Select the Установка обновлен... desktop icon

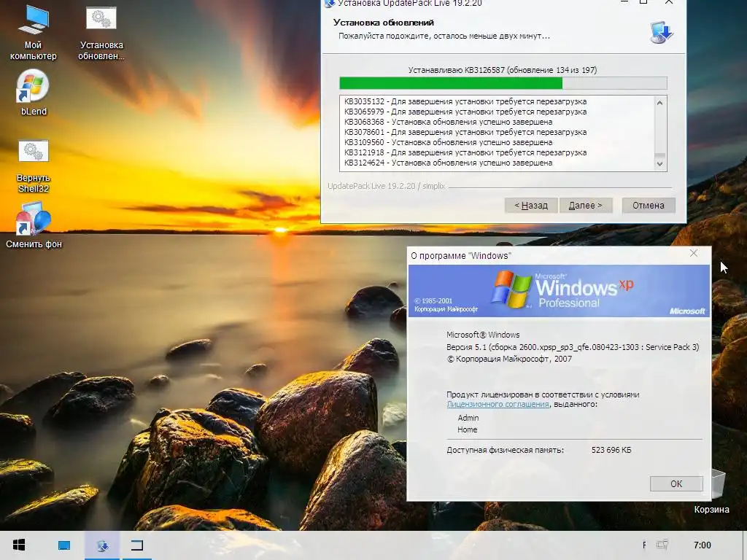(101, 32)
